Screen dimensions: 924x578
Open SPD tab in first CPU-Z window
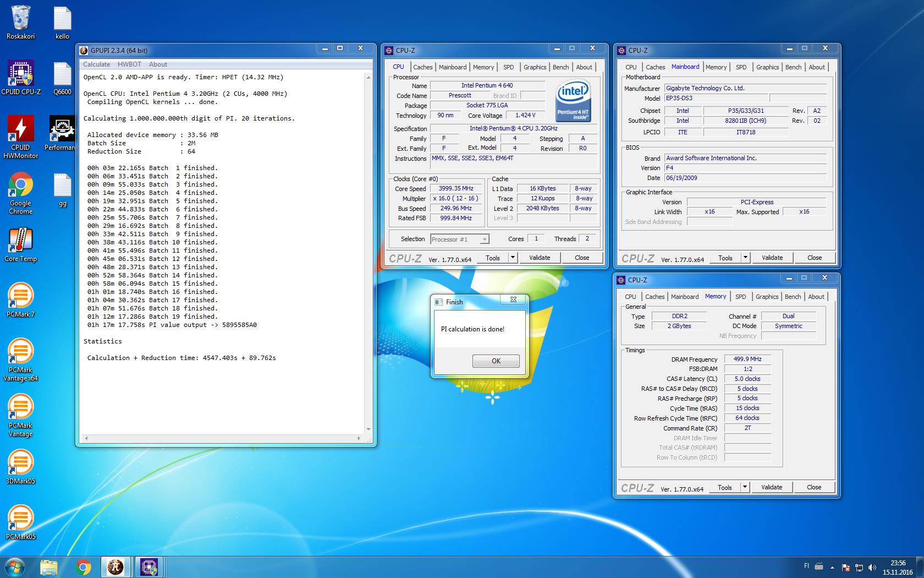point(509,67)
